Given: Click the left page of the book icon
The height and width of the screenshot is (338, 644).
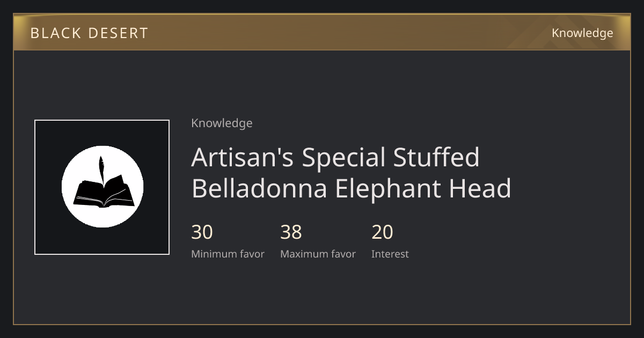Looking at the screenshot, I should (87, 193).
